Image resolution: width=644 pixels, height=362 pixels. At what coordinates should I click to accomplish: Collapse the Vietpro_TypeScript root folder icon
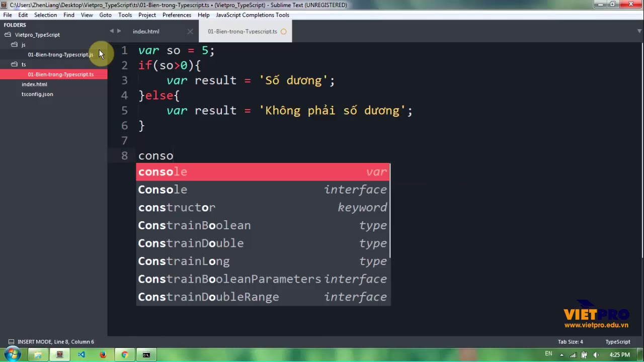[x=8, y=35]
